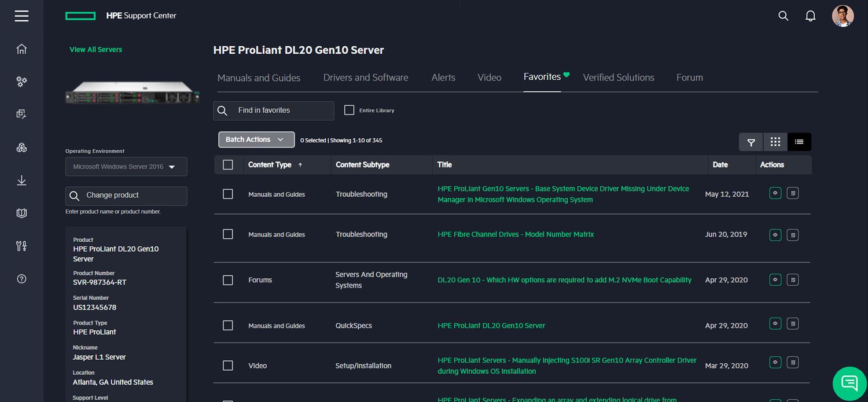Open note icon for Fibre Channel Drives row
The image size is (868, 402).
click(x=793, y=234)
